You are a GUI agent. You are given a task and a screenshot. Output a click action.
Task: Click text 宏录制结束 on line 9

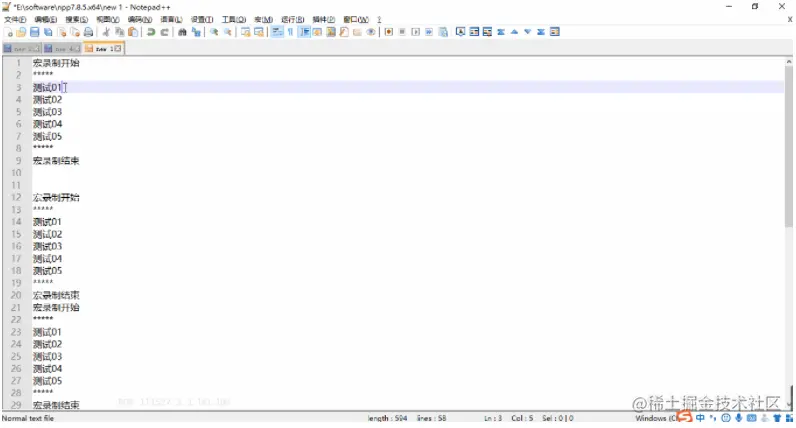(56, 161)
